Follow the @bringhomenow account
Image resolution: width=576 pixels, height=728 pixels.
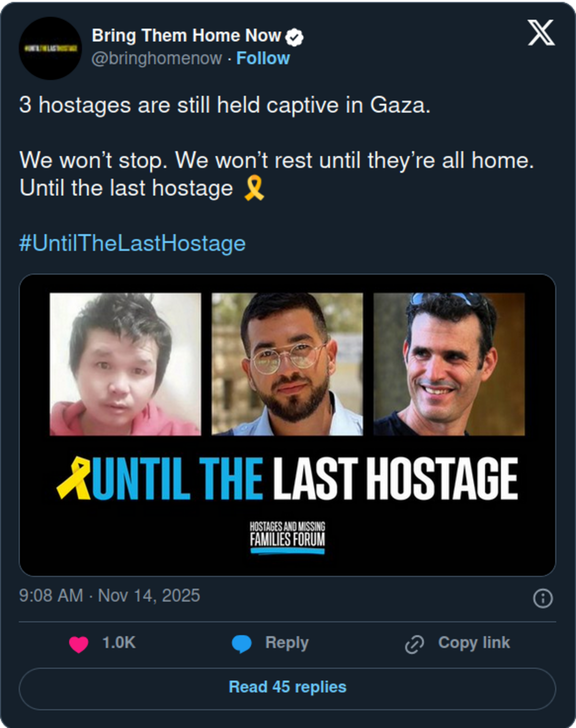263,58
